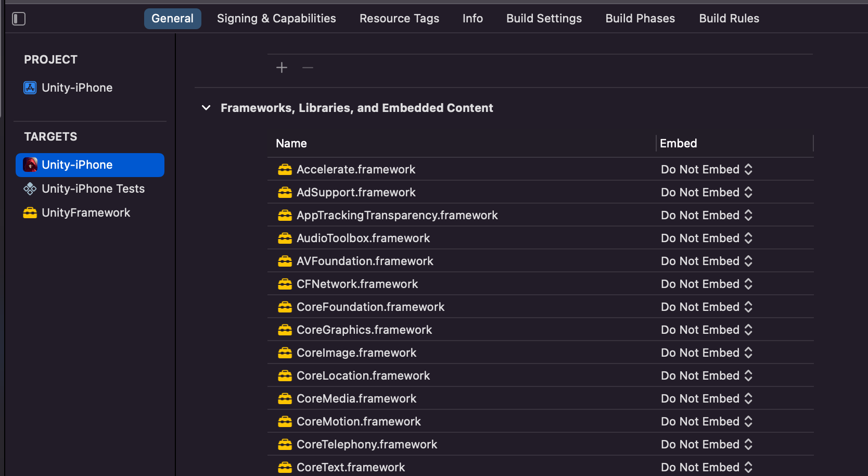Go to the Build Phases tab
Screen dimensions: 868x476
[x=640, y=19]
